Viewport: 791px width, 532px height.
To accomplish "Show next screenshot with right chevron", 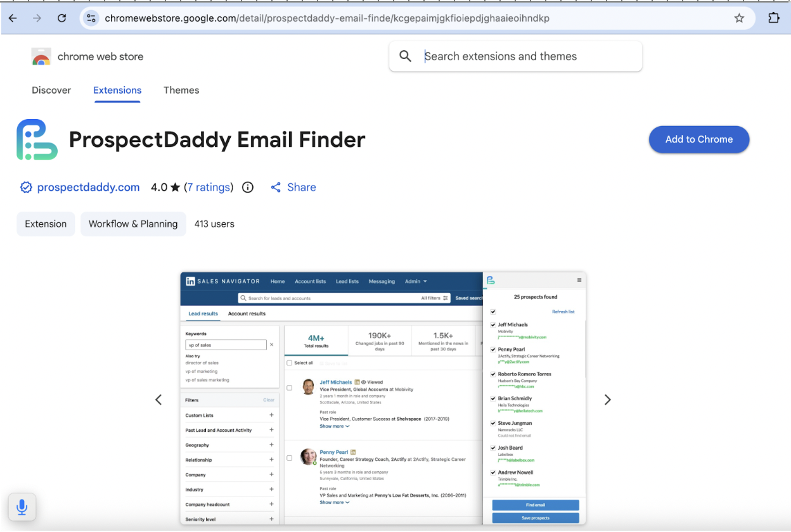I will (x=607, y=400).
